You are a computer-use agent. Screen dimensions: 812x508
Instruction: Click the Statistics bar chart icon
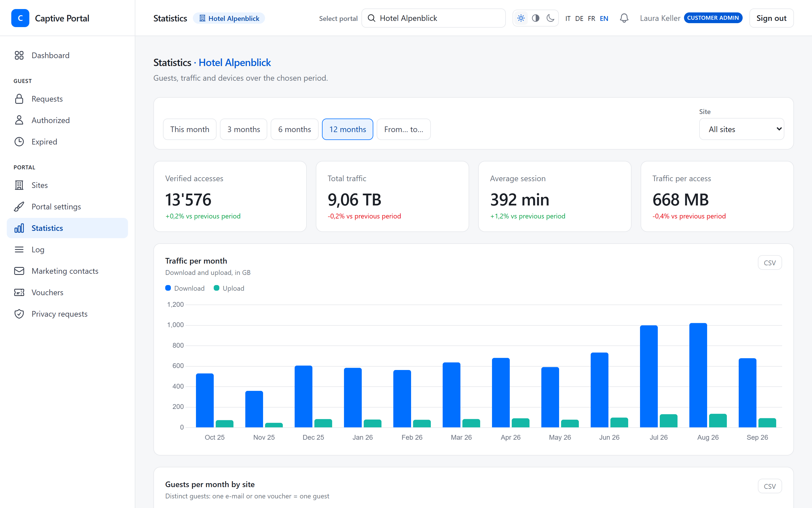[x=19, y=228]
